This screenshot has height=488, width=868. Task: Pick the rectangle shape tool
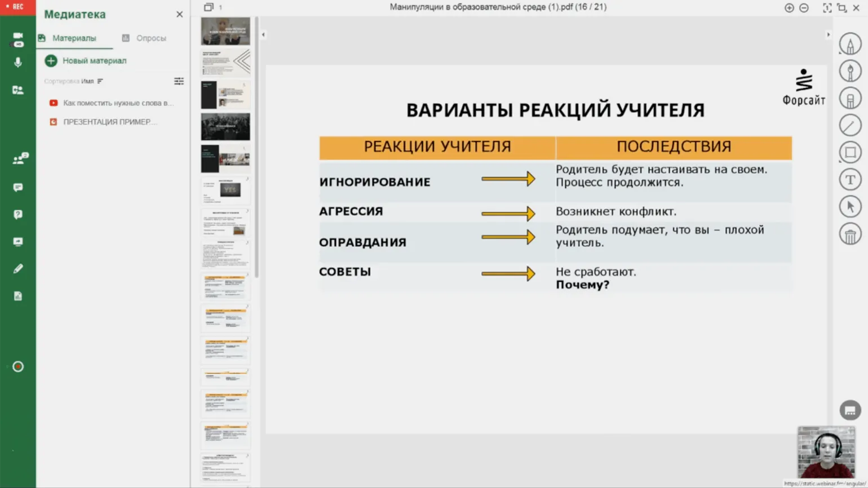click(x=850, y=152)
